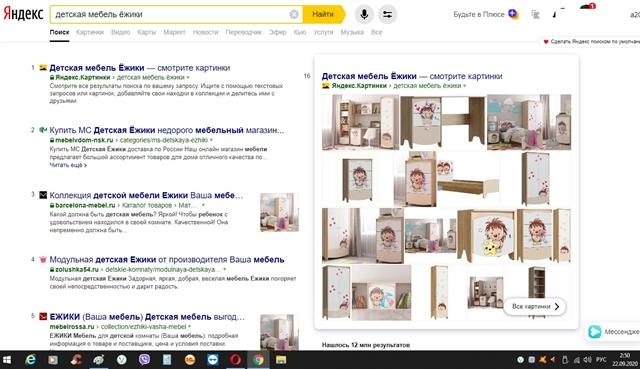Screen dimensions: 640x369
Task: Click the Найти search button
Action: pyautogui.click(x=323, y=14)
